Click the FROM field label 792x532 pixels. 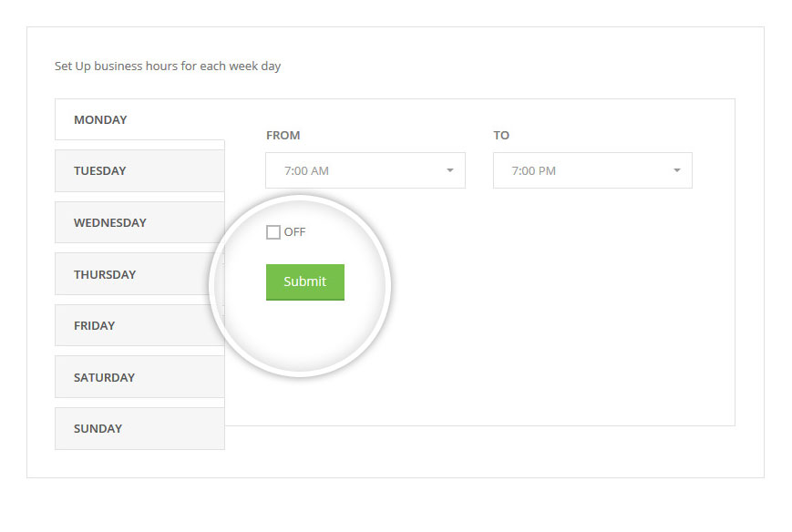[283, 136]
